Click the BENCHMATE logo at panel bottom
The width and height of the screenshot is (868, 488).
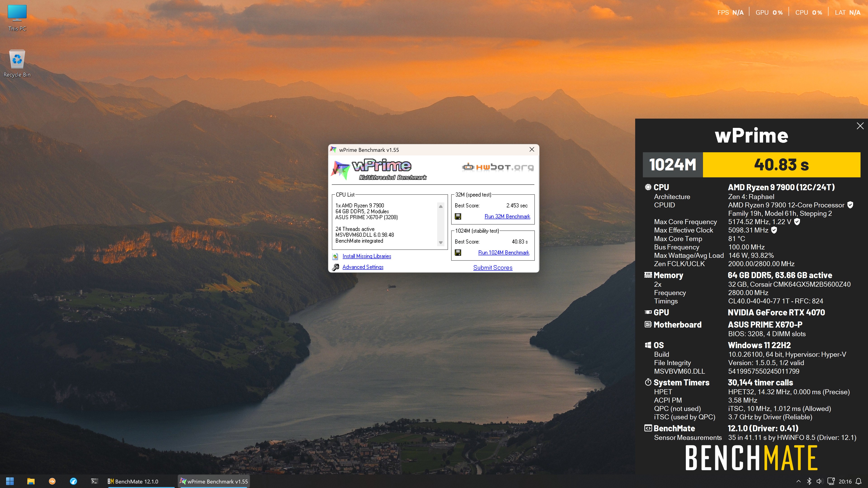[751, 458]
